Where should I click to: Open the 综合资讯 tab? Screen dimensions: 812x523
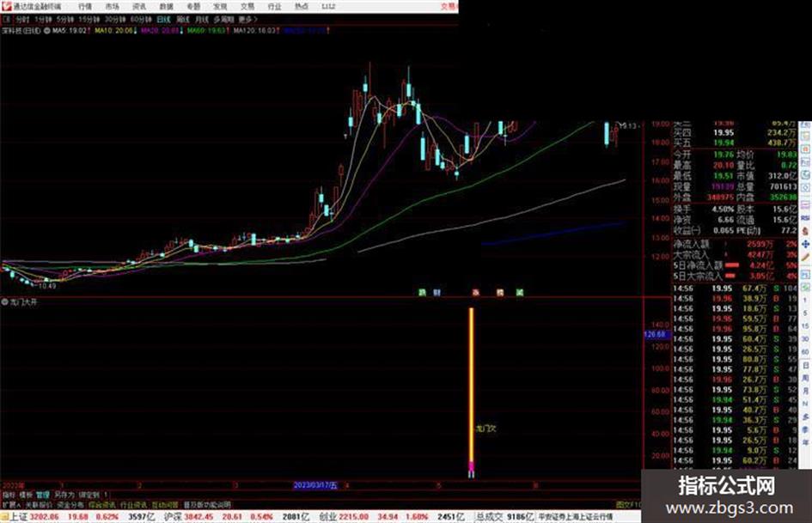[102, 505]
